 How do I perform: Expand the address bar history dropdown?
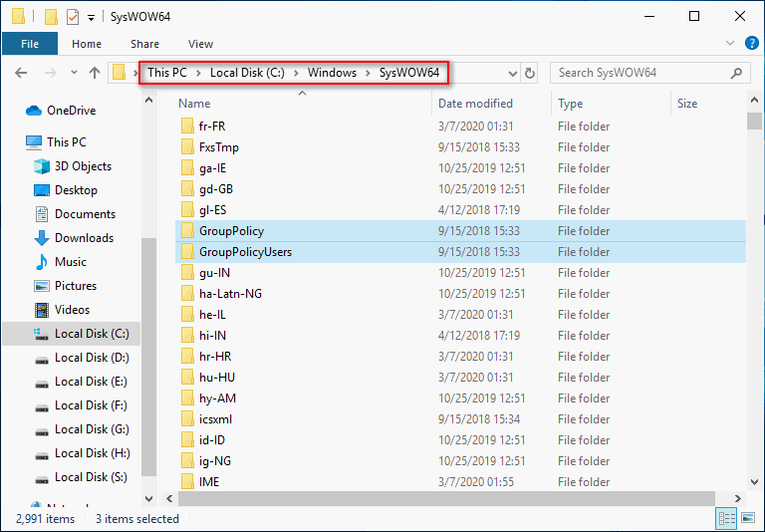tap(512, 73)
